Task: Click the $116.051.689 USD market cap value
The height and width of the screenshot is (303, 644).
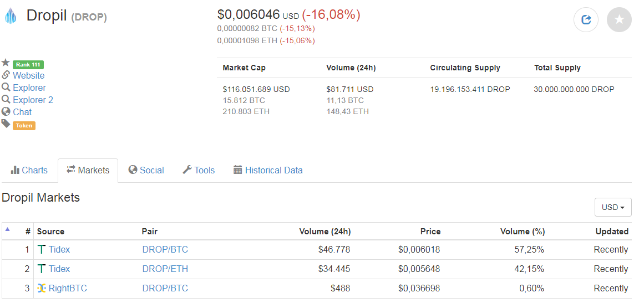Action: [256, 89]
